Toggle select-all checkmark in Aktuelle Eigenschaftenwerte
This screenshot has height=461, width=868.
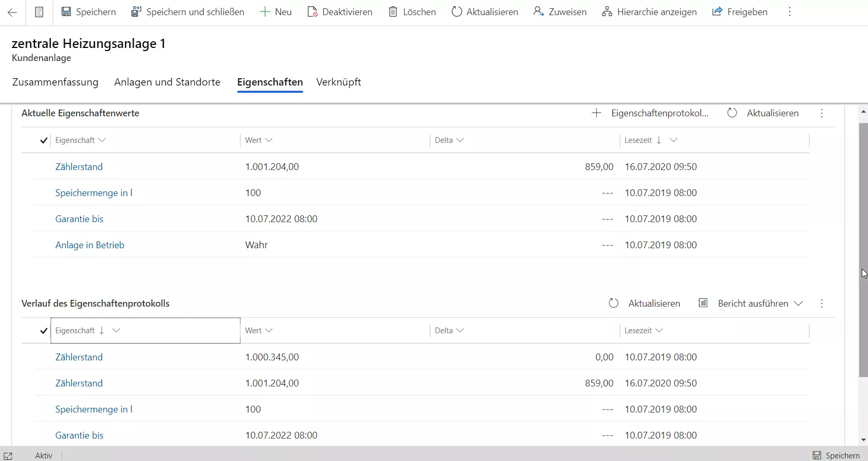coord(44,140)
